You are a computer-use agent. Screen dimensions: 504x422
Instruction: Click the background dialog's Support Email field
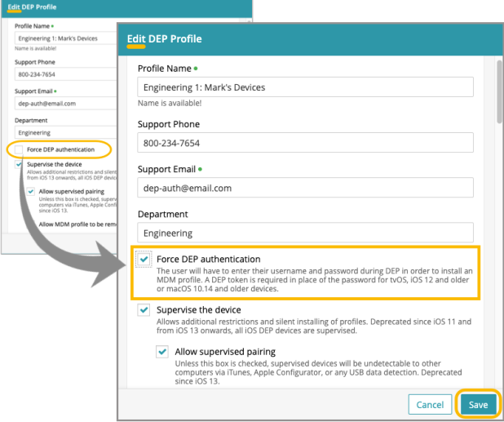(65, 104)
